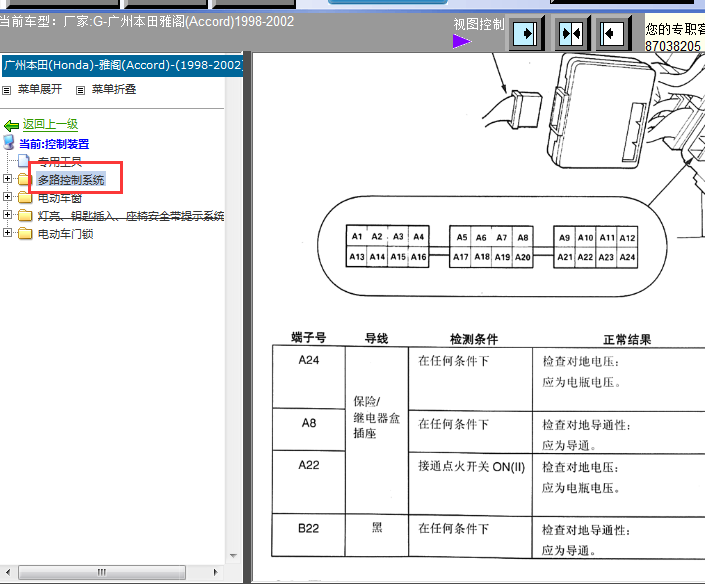The height and width of the screenshot is (584, 705).
Task: Expand 灯亮、钥匙插入、座椅安全带提示系统 node
Action: click(x=7, y=214)
